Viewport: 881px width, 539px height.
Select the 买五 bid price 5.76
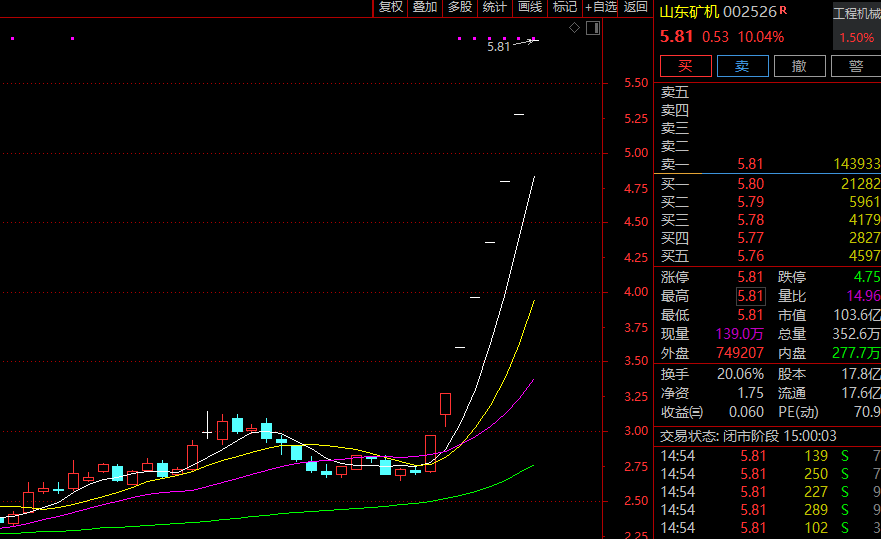pyautogui.click(x=750, y=256)
